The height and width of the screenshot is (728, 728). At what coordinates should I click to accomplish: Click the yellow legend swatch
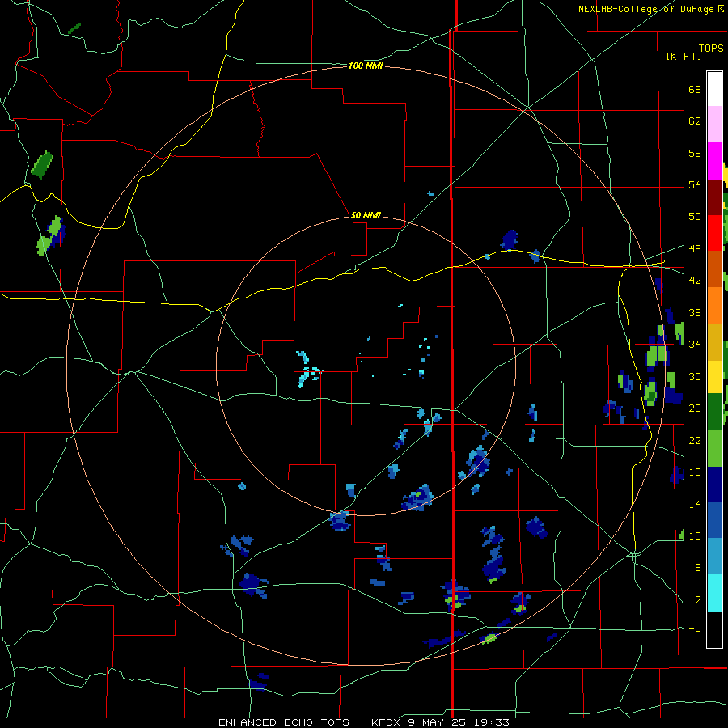tap(714, 377)
